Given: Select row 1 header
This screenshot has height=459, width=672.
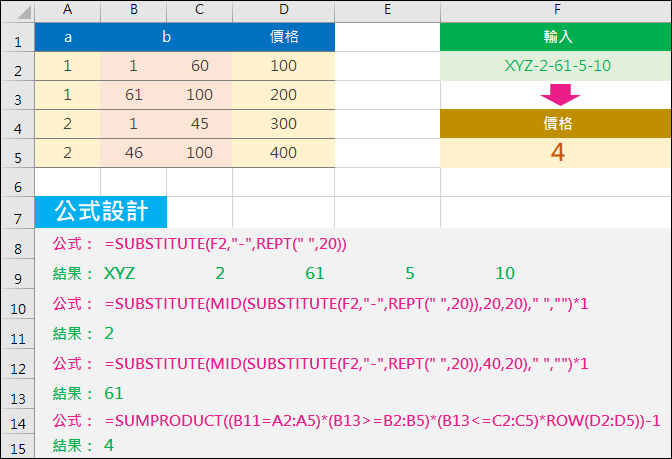Looking at the screenshot, I should [x=18, y=37].
